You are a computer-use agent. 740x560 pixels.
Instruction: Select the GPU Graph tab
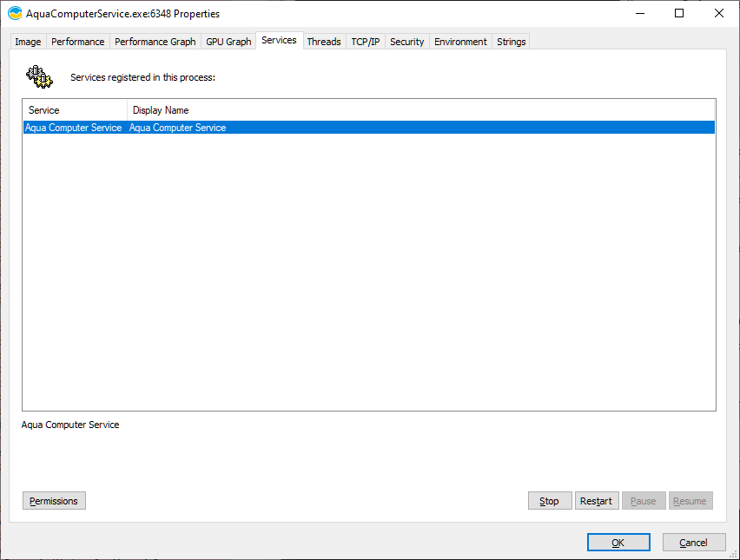[x=228, y=42]
